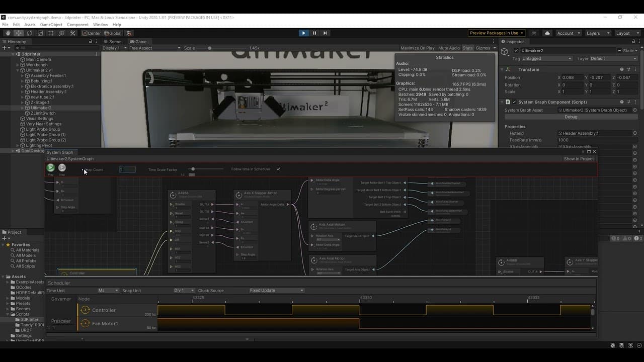Select the Rect Transform tool
The image size is (644, 362).
coord(51,33)
